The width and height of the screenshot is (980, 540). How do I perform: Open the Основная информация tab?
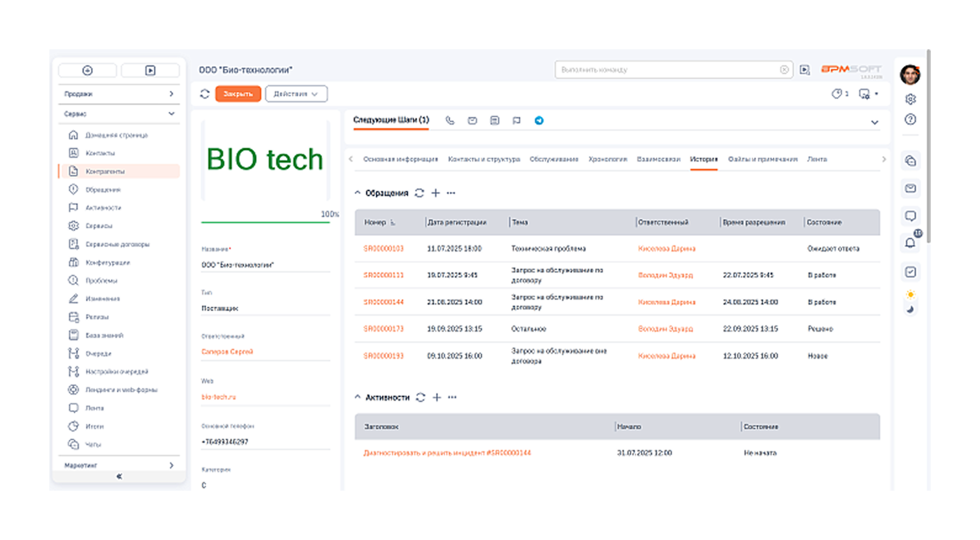click(401, 159)
